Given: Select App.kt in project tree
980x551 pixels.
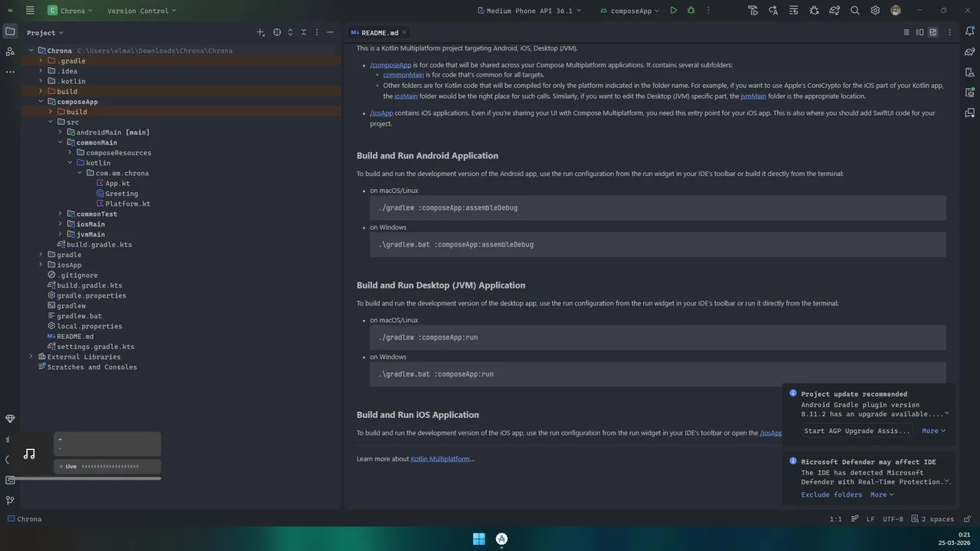Looking at the screenshot, I should click(x=117, y=183).
